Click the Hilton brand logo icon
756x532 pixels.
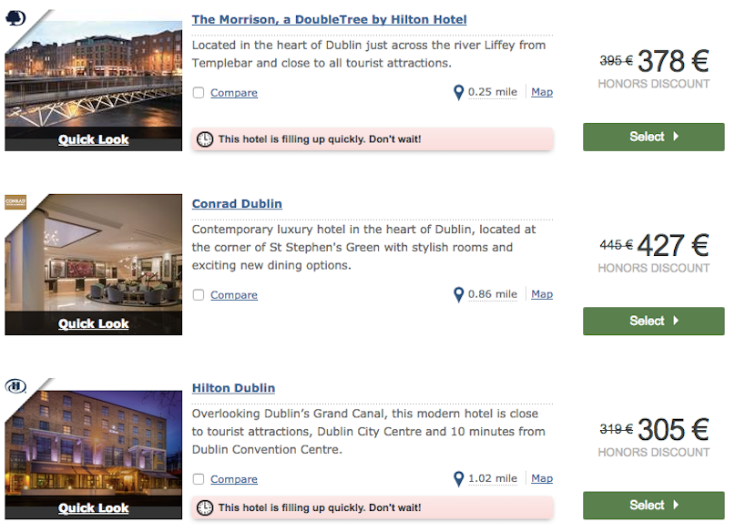click(16, 386)
